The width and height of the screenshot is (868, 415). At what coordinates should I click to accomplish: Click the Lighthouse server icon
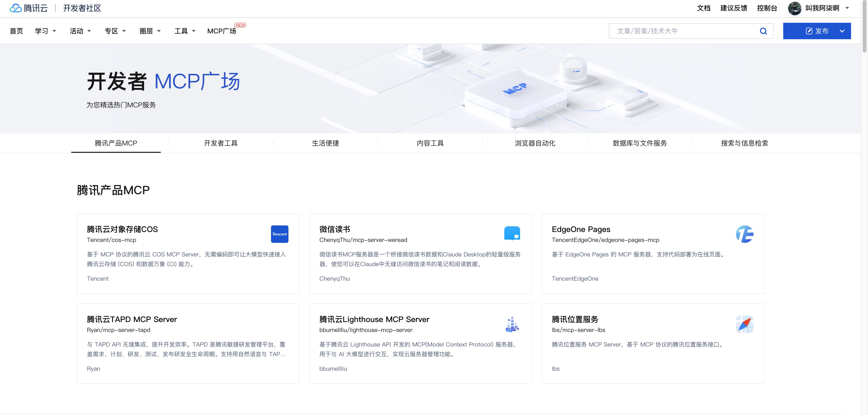click(x=512, y=324)
